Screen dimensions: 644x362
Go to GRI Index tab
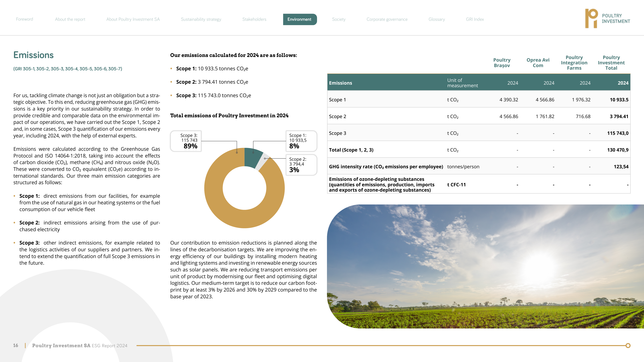click(x=475, y=19)
